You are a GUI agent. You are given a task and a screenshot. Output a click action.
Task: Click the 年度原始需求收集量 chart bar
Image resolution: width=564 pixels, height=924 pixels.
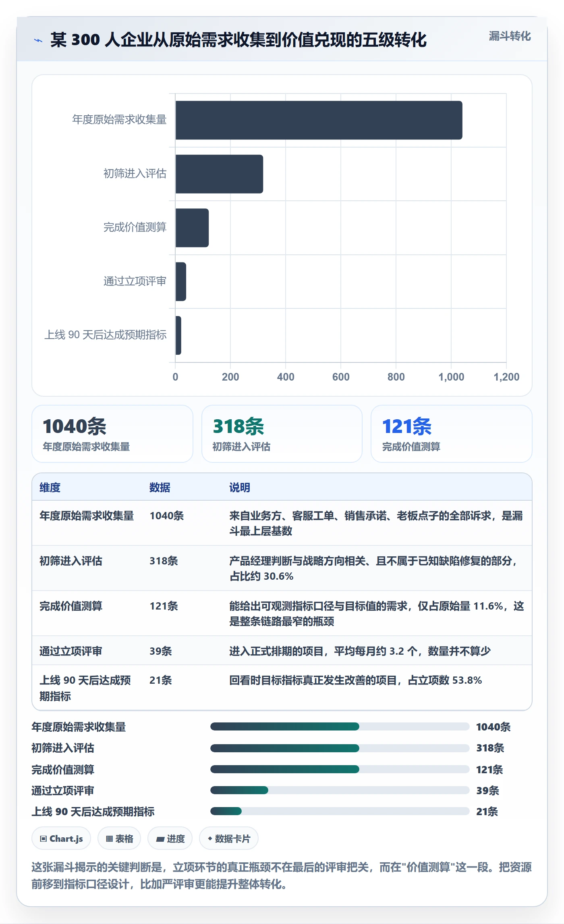point(319,120)
